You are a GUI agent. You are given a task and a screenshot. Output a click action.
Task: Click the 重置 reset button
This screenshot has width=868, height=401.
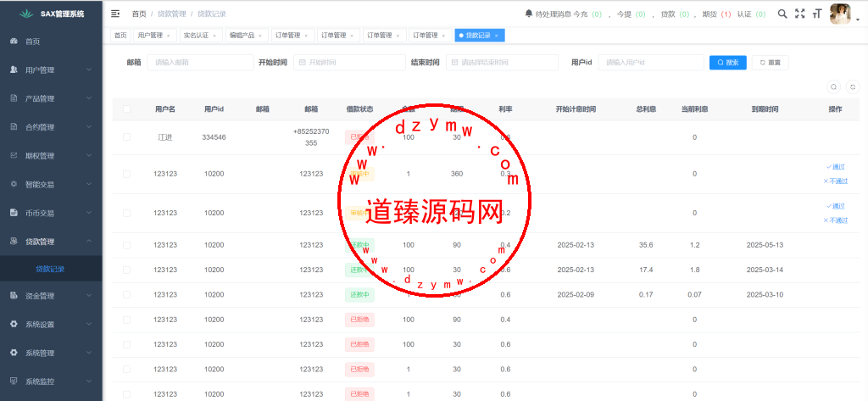[770, 63]
